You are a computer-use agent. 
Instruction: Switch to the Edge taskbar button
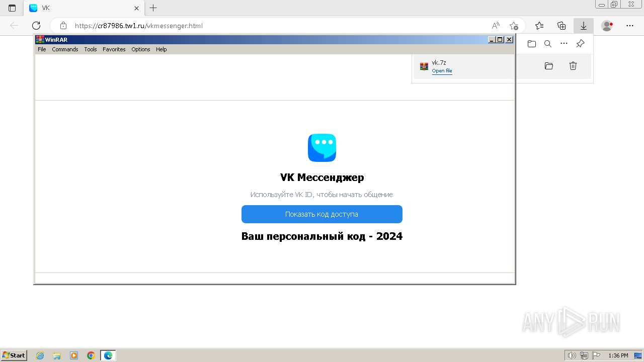click(x=108, y=355)
